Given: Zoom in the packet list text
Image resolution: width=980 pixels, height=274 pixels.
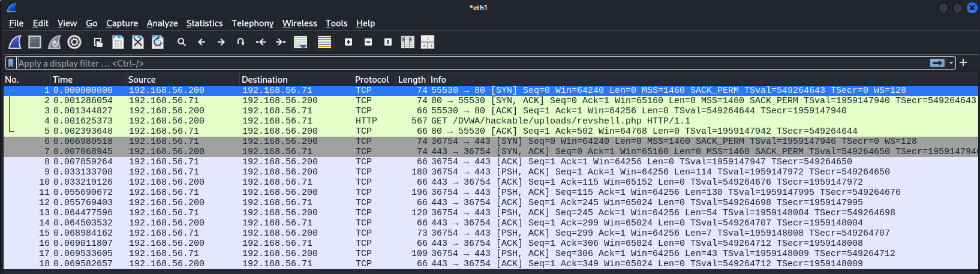Looking at the screenshot, I should pyautogui.click(x=348, y=42).
